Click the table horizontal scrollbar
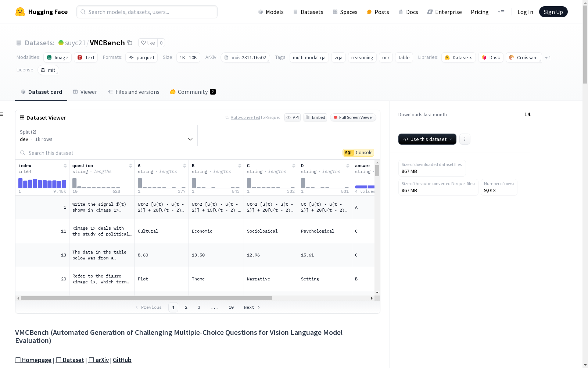588x368 pixels. [x=146, y=298]
